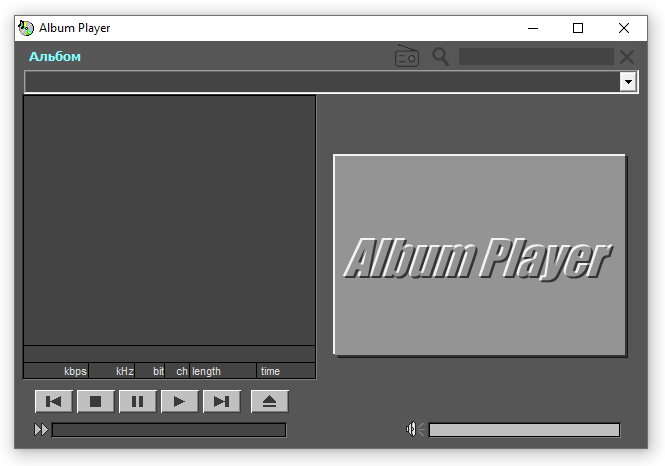Click the time info field
665x466 pixels.
(x=286, y=371)
